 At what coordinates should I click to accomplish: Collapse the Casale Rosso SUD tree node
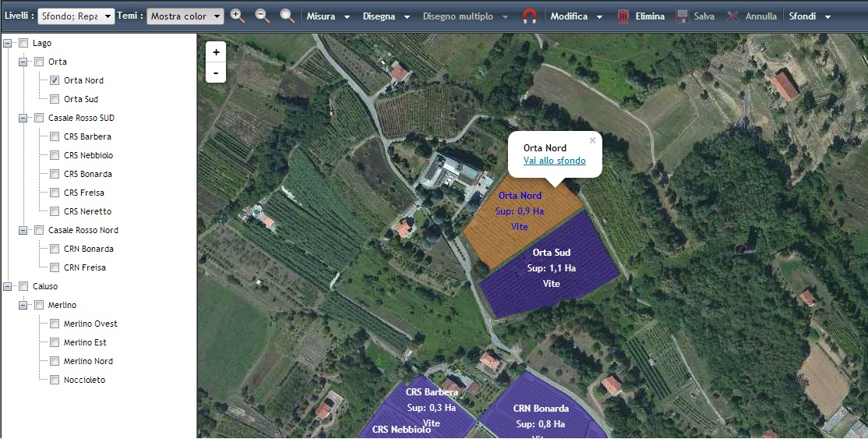(23, 119)
